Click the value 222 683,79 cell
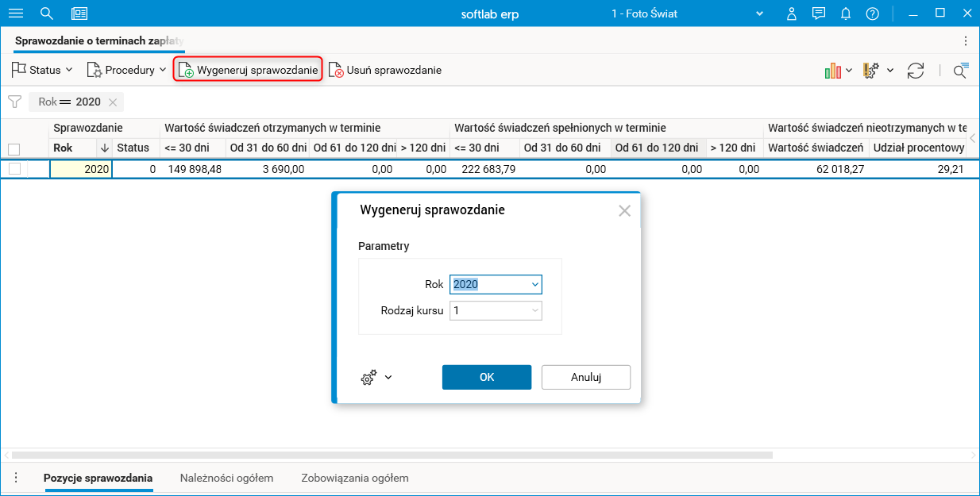Viewport: 980px width, 496px height. point(484,169)
